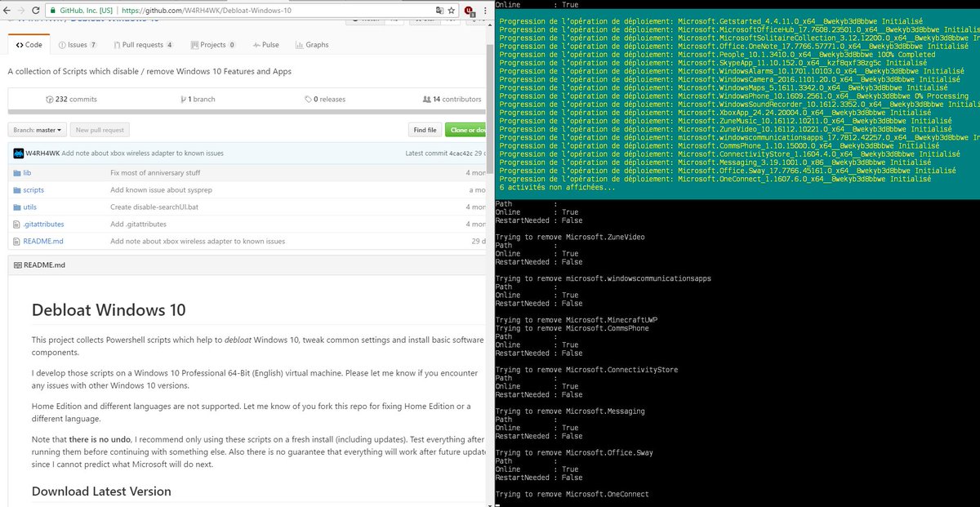Open the Branch: master dropdown
980x507 pixels.
click(36, 130)
